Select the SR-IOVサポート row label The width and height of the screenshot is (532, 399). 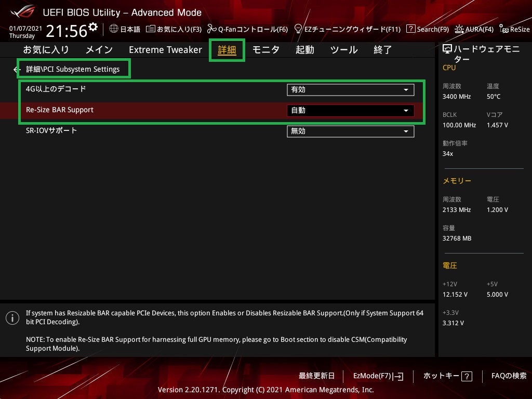(51, 130)
